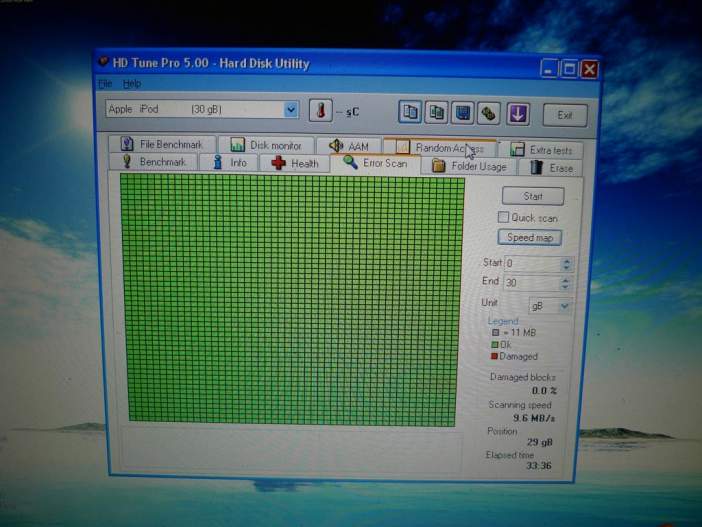The width and height of the screenshot is (702, 527).
Task: Open the File menu
Action: coord(105,84)
